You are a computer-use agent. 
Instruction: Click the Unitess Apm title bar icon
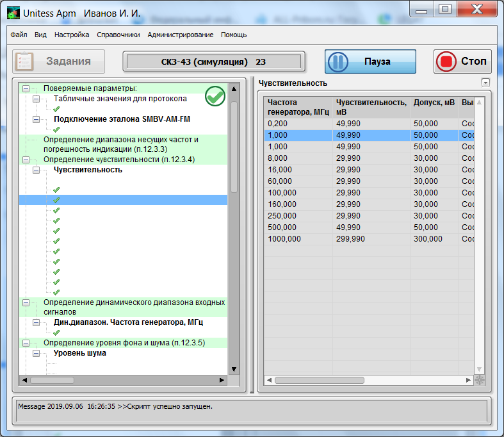point(13,11)
